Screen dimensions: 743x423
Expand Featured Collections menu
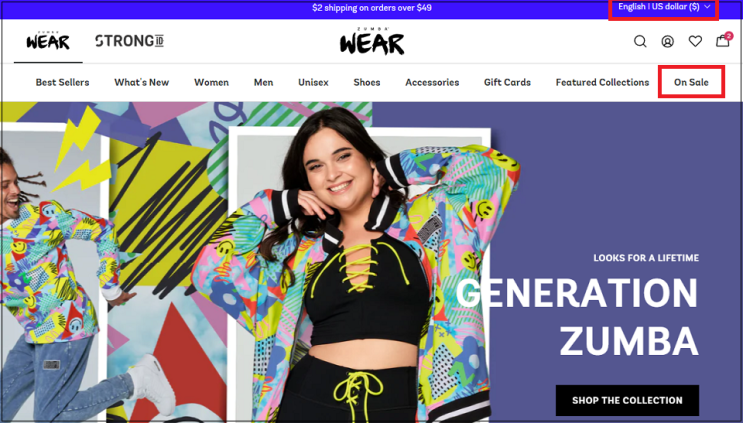[602, 82]
